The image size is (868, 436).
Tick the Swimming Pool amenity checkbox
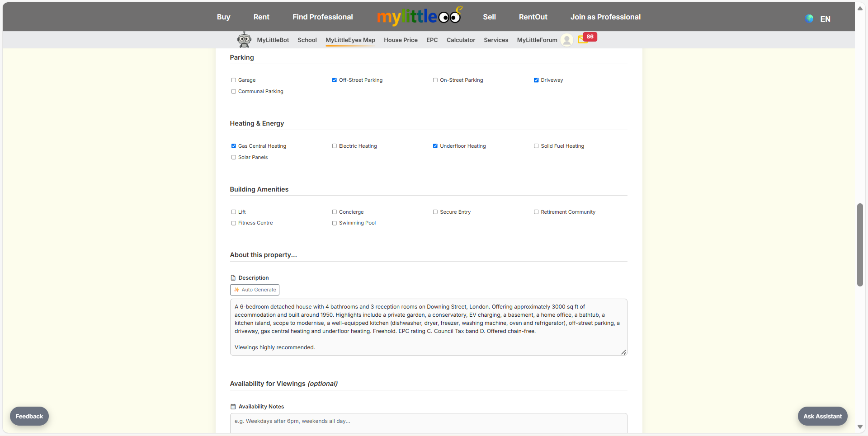335,223
